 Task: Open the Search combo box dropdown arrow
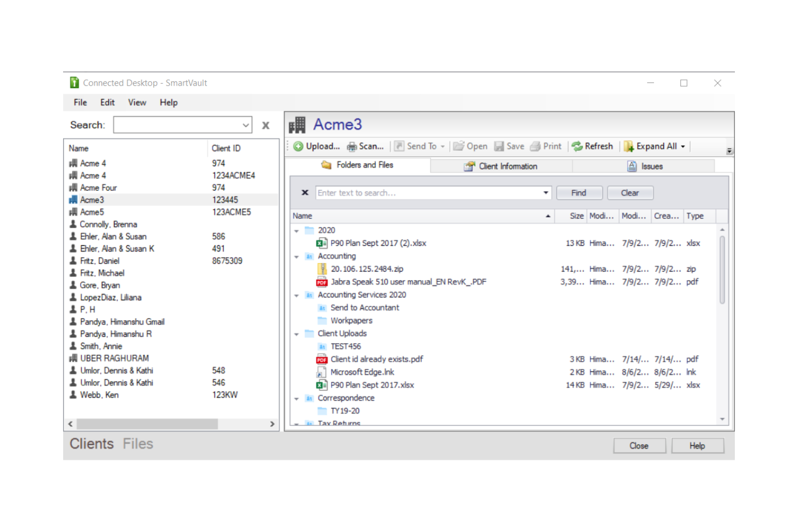pyautogui.click(x=246, y=125)
